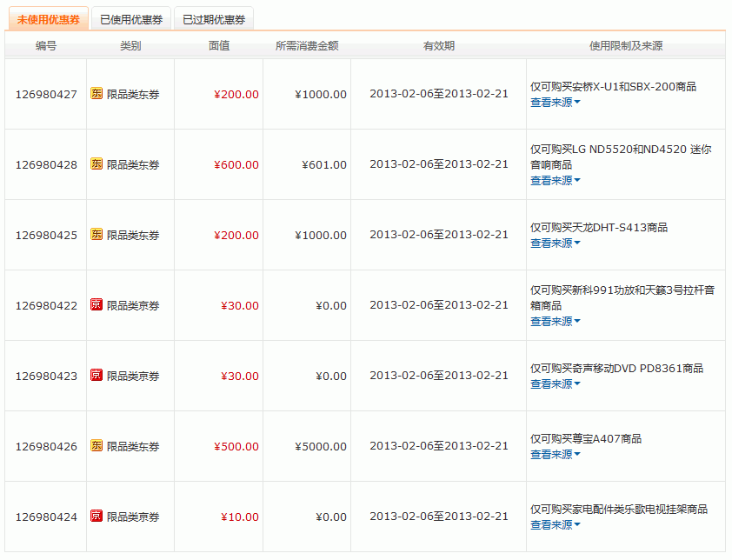The image size is (732, 560).
Task: Click the ¥600.00 face value
Action: 236,165
